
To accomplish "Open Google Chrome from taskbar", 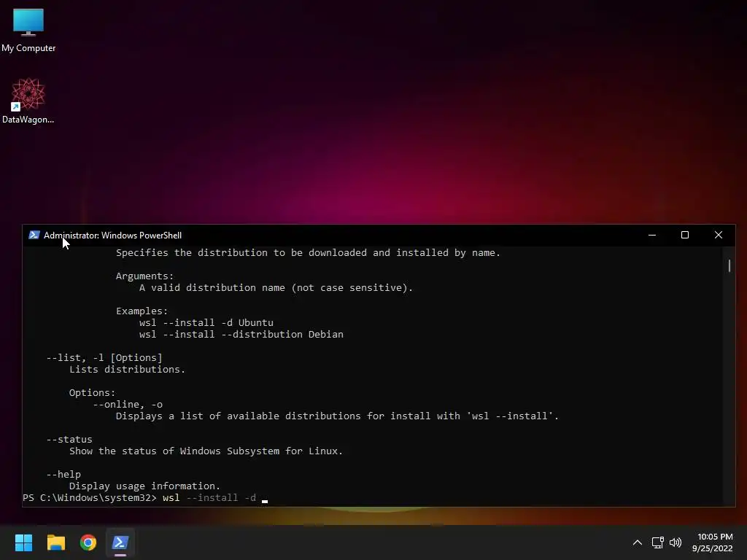I will (x=88, y=542).
